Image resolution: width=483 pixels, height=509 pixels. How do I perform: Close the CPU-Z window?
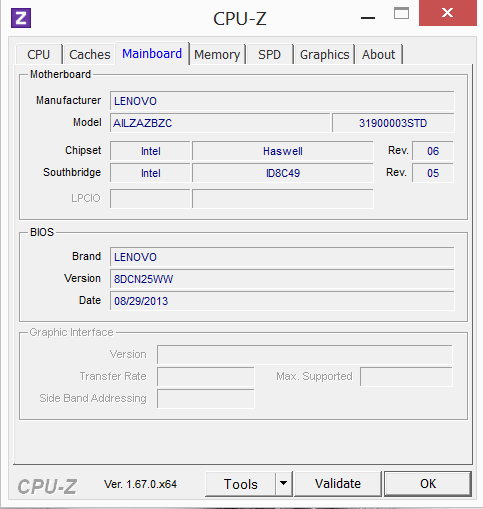(447, 13)
